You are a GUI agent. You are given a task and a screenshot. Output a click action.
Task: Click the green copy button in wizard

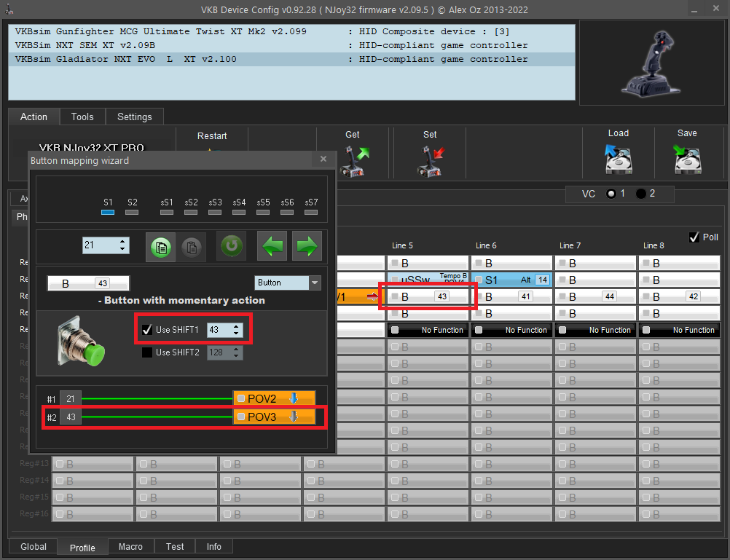click(160, 247)
